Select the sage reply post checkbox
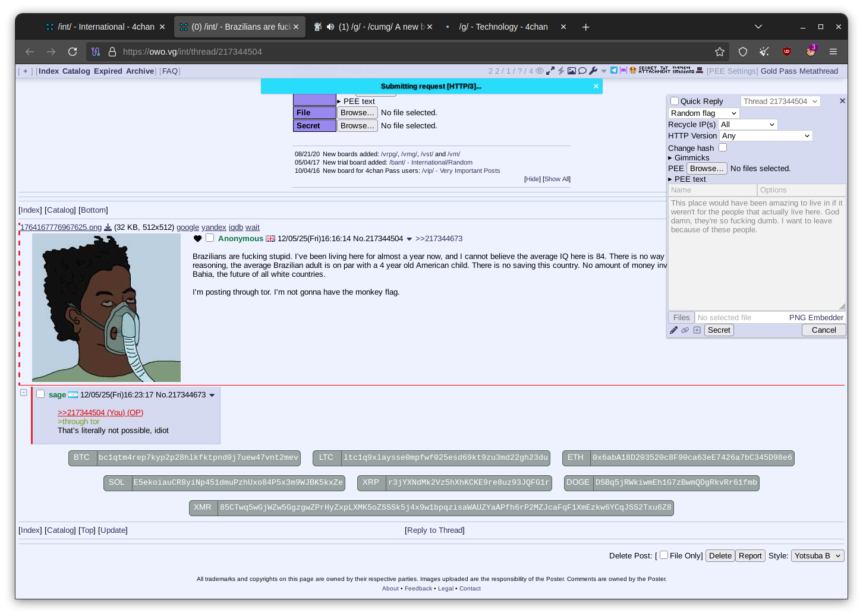863x616 pixels. pos(40,394)
